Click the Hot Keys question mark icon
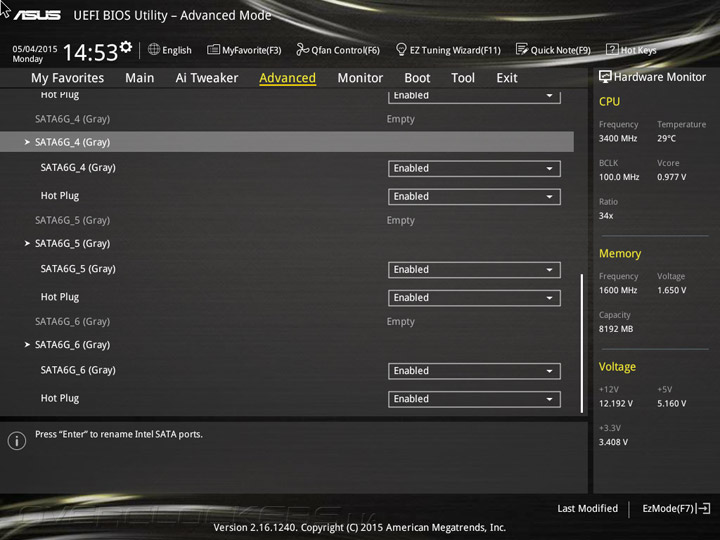 (612, 49)
